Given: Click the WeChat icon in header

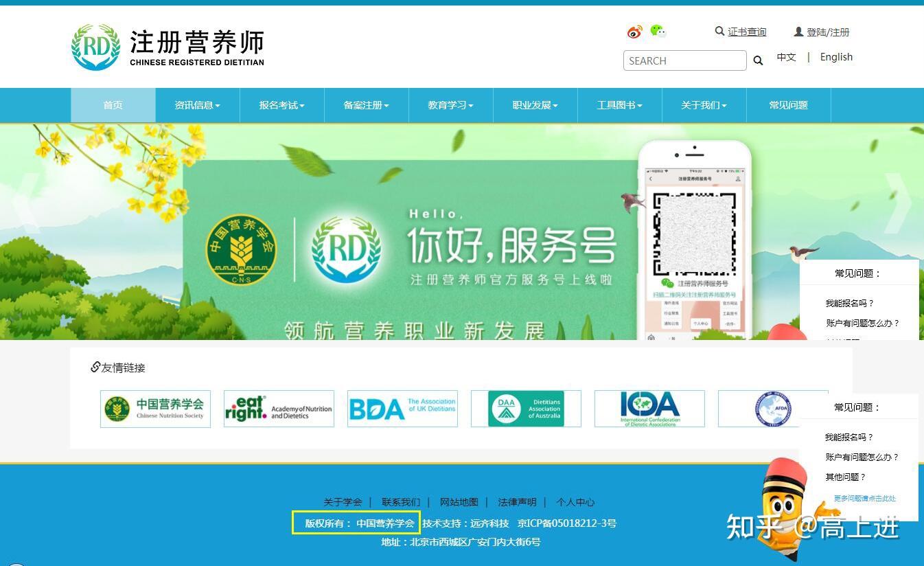Looking at the screenshot, I should (x=658, y=31).
